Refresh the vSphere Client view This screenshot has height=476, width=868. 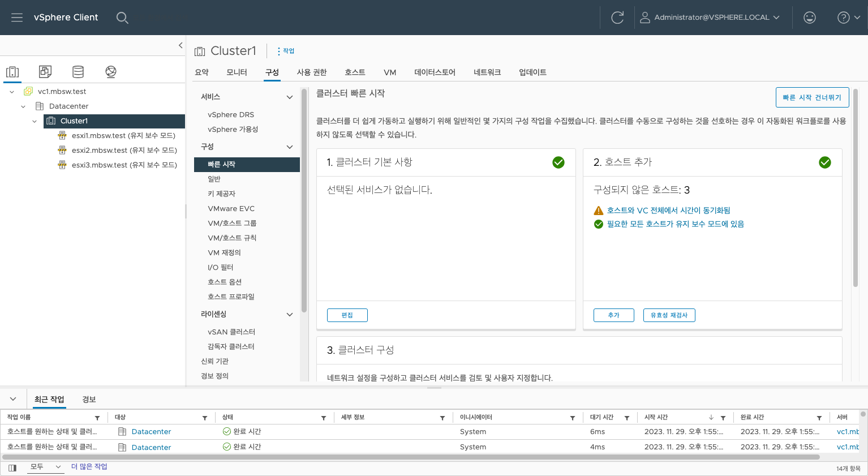[x=617, y=18]
